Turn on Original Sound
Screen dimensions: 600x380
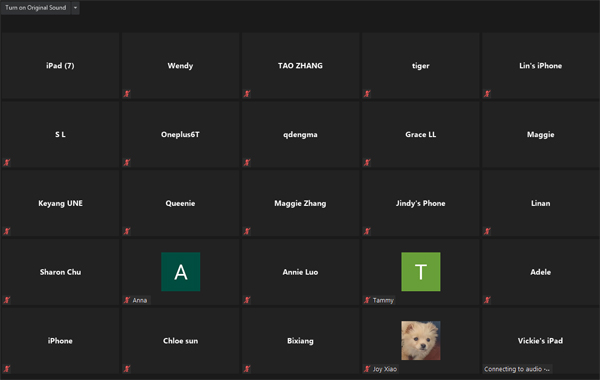click(36, 8)
